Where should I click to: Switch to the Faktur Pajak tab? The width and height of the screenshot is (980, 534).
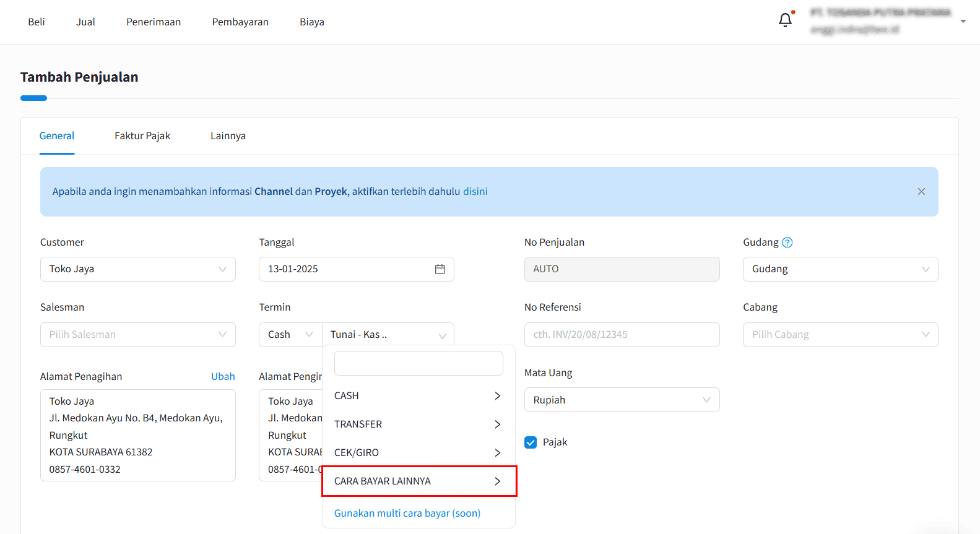pos(142,136)
